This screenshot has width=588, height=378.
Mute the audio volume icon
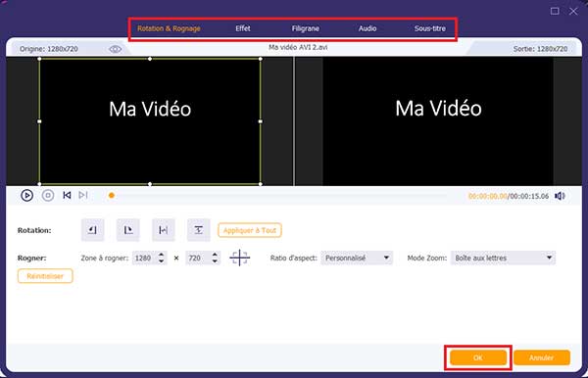click(x=560, y=196)
